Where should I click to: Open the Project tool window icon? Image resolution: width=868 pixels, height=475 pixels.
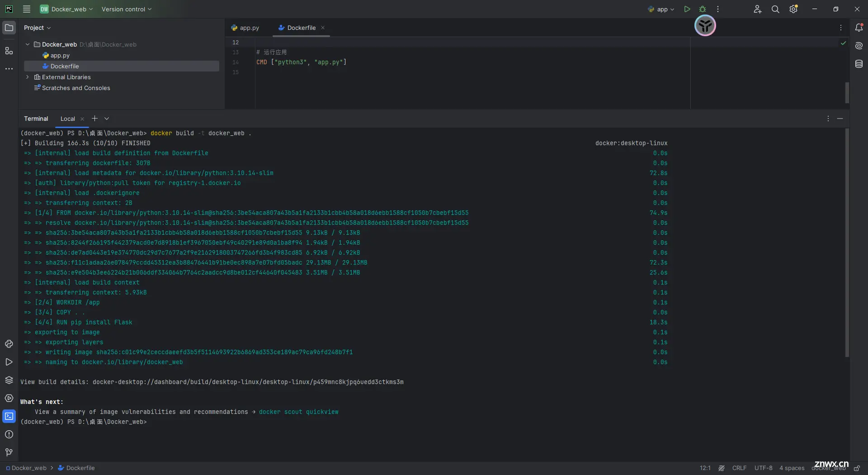tap(9, 28)
